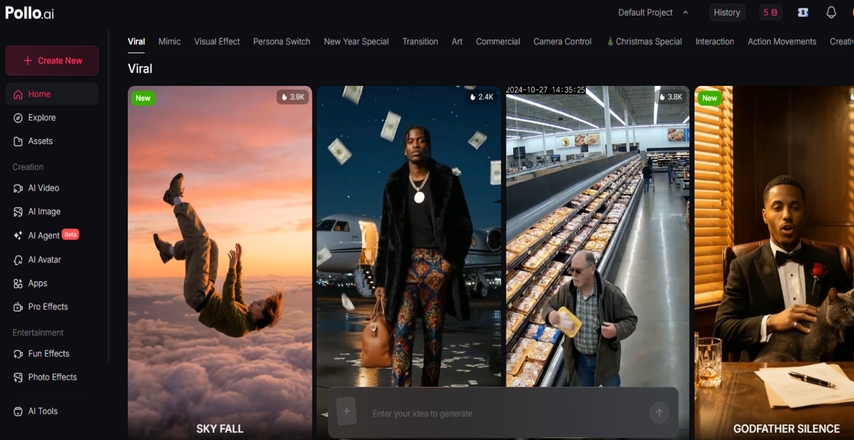Open the Sky Fall video thumbnail
This screenshot has width=854, height=440.
click(220, 260)
